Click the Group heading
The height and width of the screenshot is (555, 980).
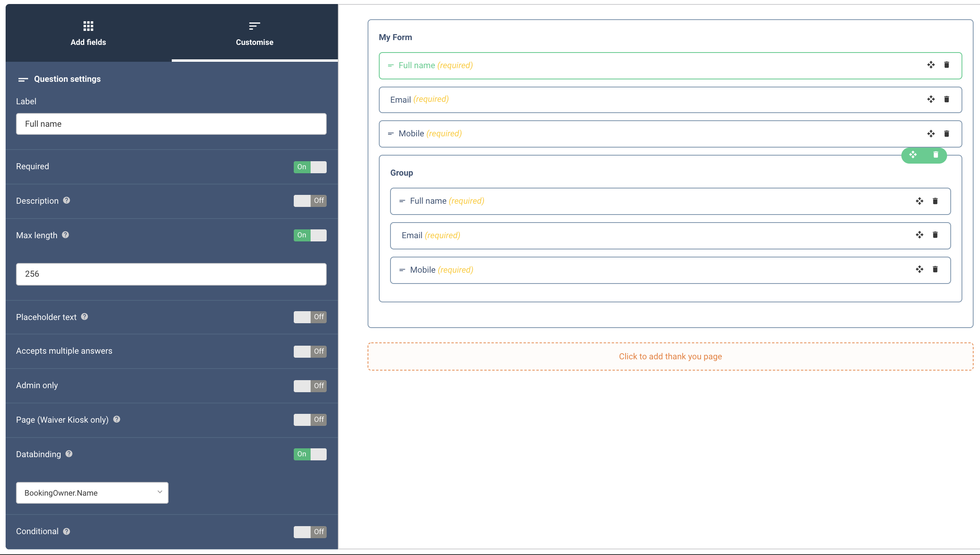point(402,173)
